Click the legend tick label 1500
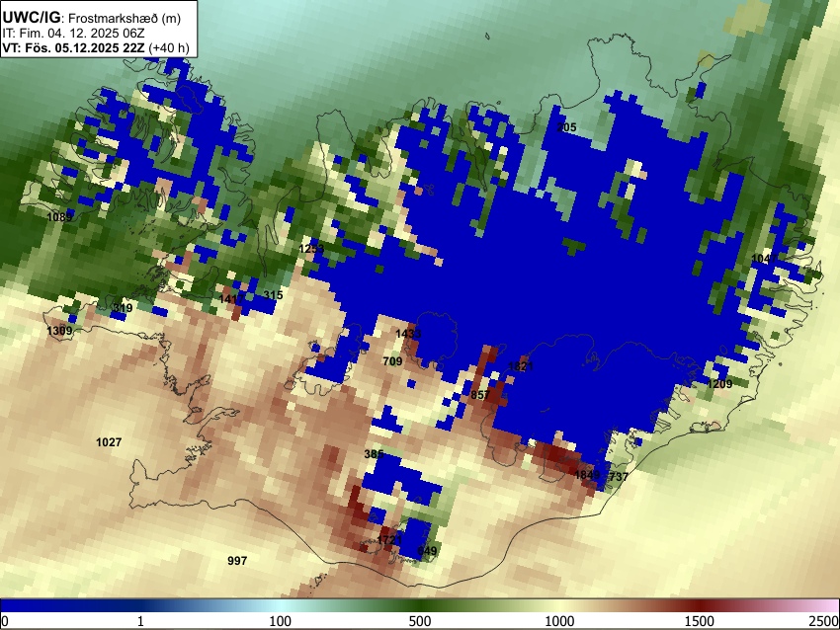Viewport: 840px width, 630px height. click(700, 621)
